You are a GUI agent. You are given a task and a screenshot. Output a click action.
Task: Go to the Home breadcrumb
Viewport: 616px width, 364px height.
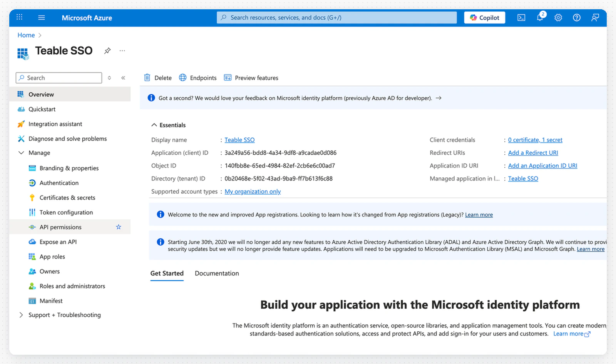(26, 35)
